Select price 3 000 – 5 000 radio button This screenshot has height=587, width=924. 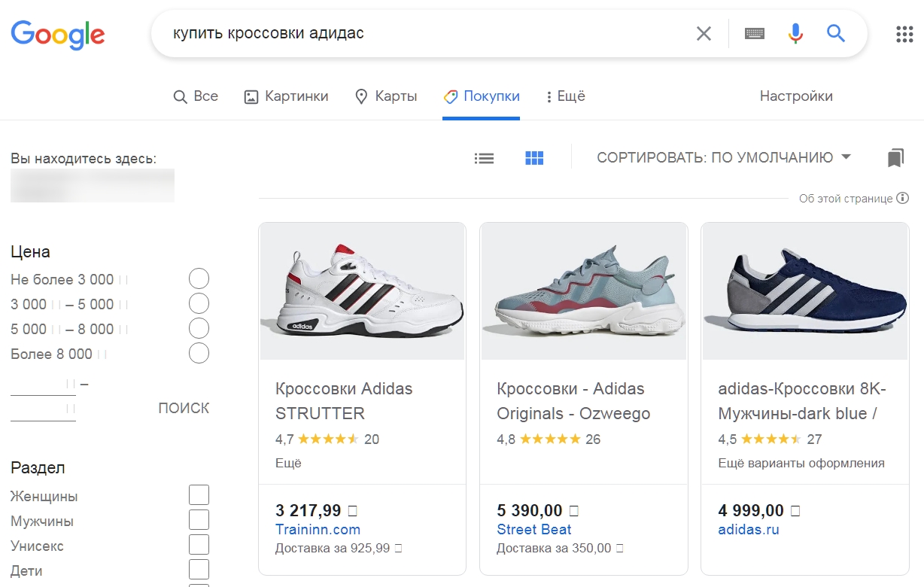(x=199, y=304)
